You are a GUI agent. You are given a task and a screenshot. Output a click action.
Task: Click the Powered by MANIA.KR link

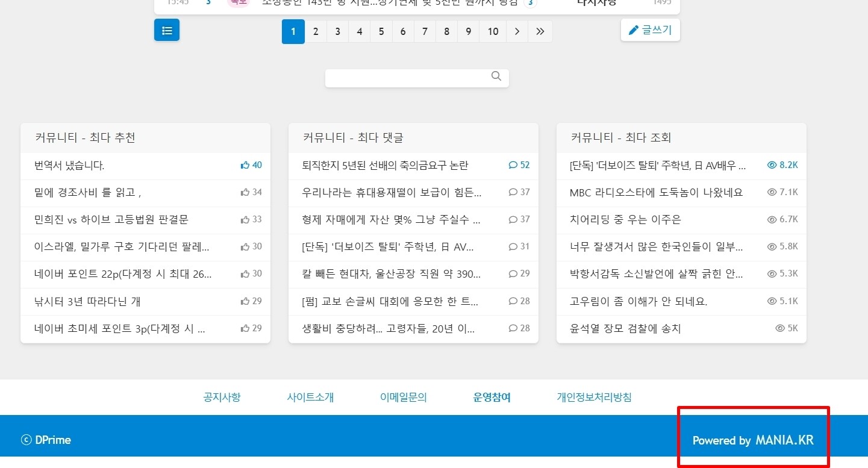753,440
